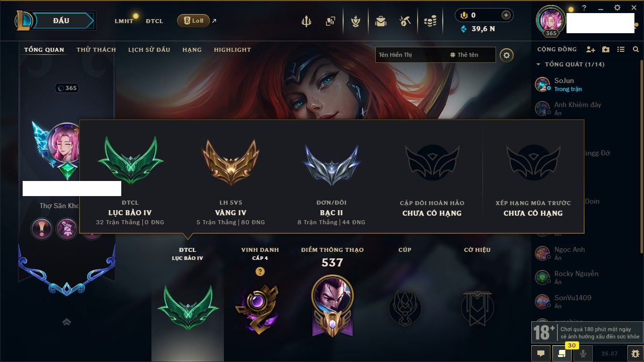This screenshot has width=644, height=362.
Task: Collapse the Tổng Quát friends group
Action: (x=538, y=64)
